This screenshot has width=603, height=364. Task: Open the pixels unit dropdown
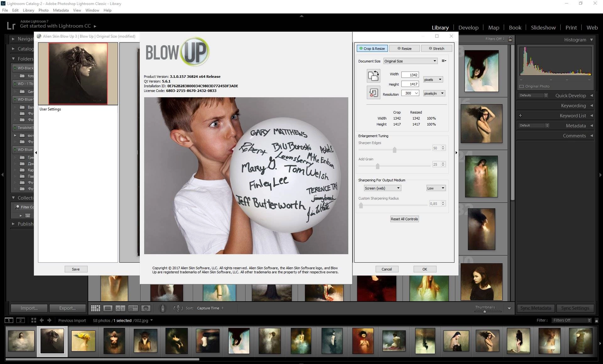[433, 80]
